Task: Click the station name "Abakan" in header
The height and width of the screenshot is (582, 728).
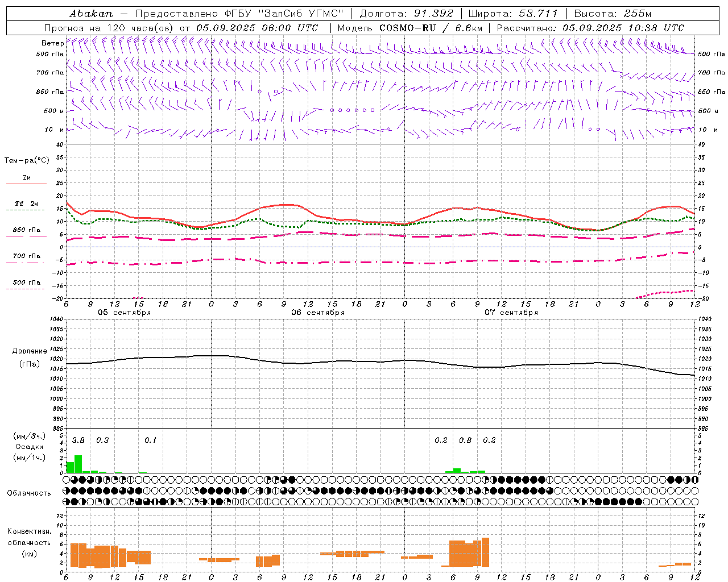Action: (91, 13)
